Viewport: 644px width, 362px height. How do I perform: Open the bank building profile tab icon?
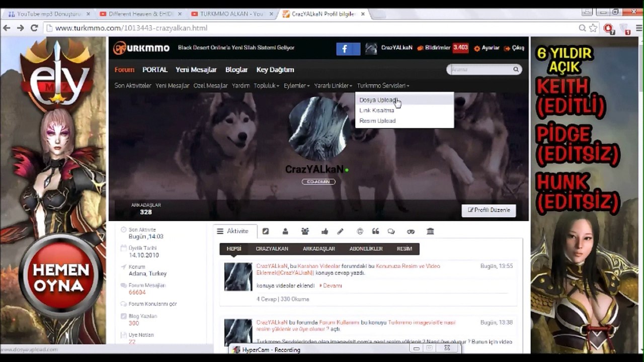click(x=430, y=231)
